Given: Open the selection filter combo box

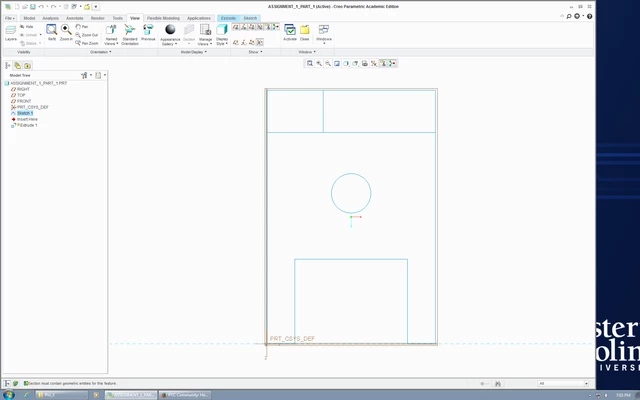Looking at the screenshot, I should pyautogui.click(x=563, y=384).
